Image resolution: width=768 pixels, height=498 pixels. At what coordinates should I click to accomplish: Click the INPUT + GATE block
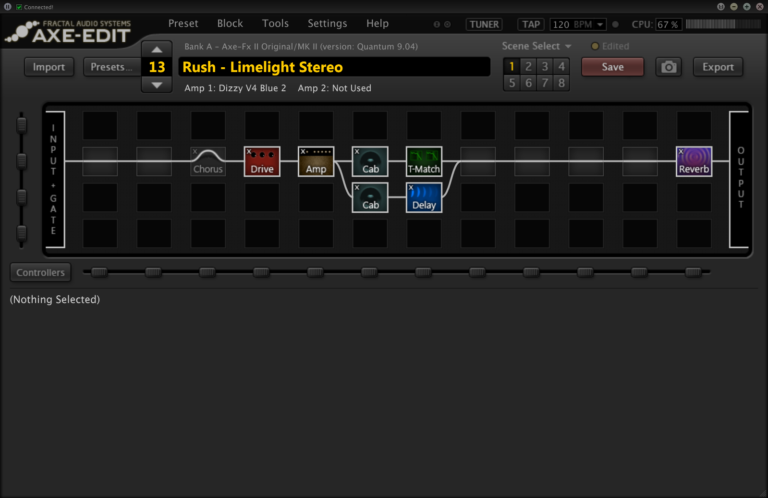pyautogui.click(x=54, y=179)
